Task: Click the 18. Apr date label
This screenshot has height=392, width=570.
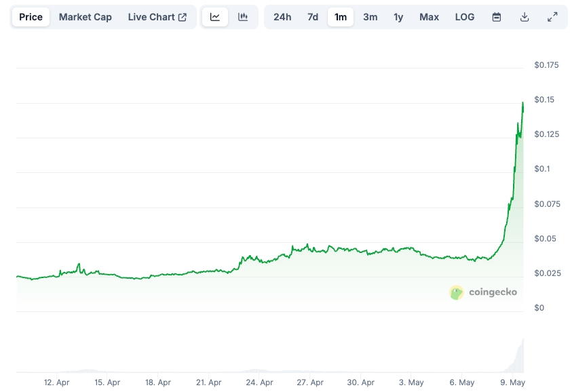Action: pyautogui.click(x=158, y=383)
